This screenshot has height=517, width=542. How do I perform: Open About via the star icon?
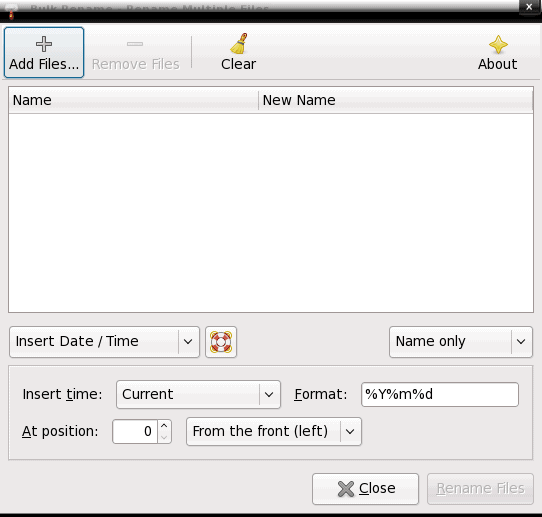pyautogui.click(x=498, y=44)
